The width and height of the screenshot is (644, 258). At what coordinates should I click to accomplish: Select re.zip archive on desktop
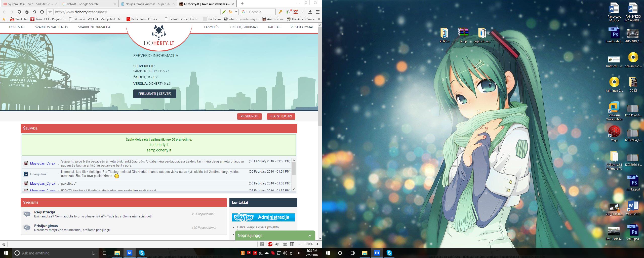[x=463, y=35]
